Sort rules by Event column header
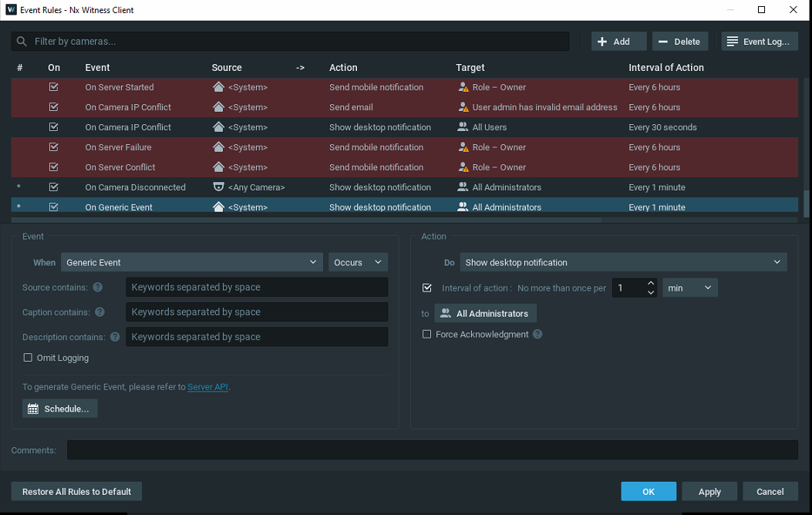This screenshot has width=812, height=515. (x=98, y=68)
